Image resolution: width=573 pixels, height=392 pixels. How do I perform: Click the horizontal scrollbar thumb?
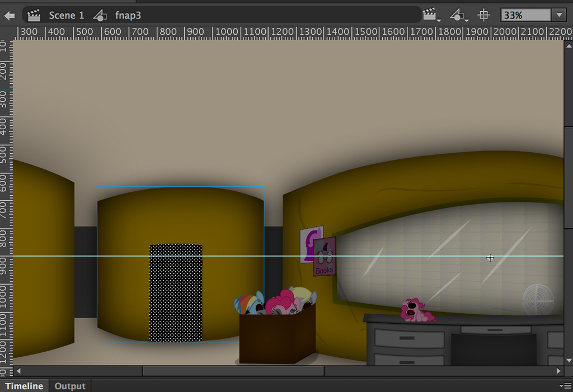233,371
